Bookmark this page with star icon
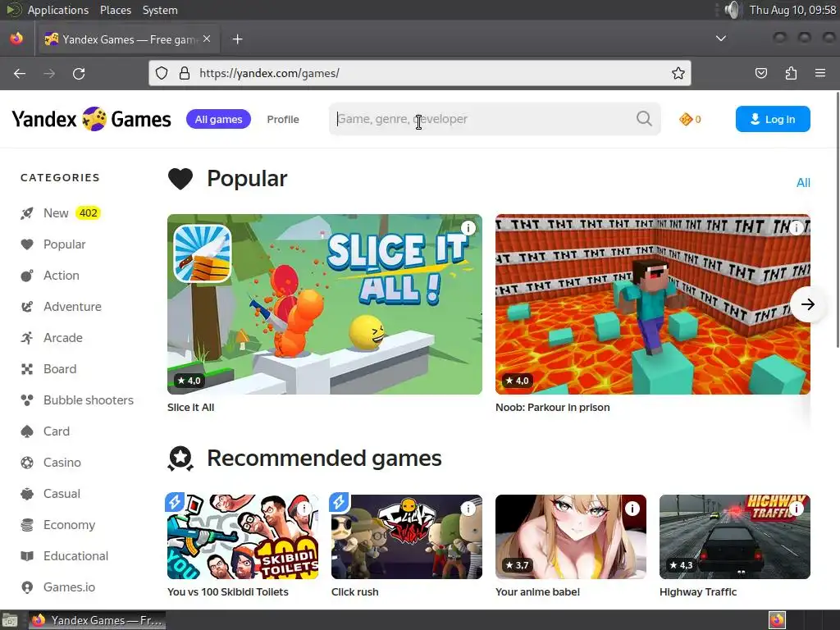840x630 pixels. (x=678, y=73)
